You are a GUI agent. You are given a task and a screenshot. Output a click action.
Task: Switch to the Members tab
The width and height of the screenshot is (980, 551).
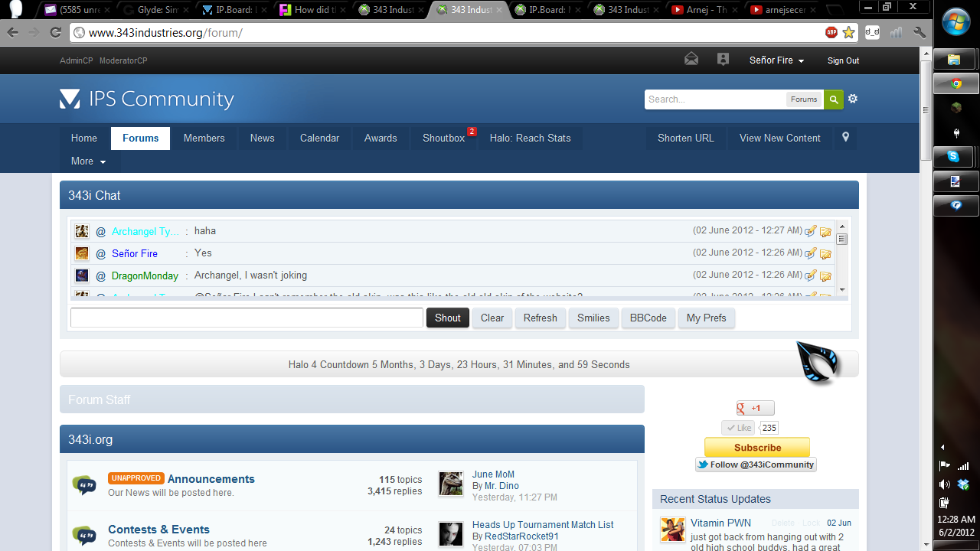click(x=204, y=139)
